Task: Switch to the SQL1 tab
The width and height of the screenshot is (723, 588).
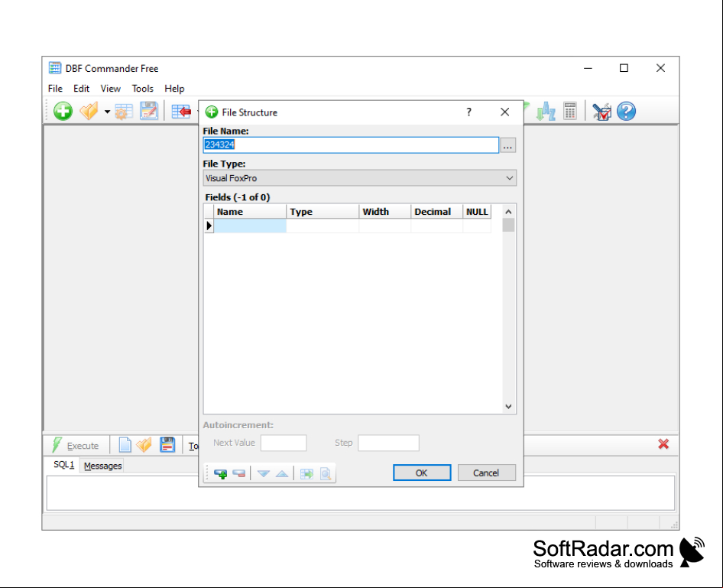Action: (63, 465)
